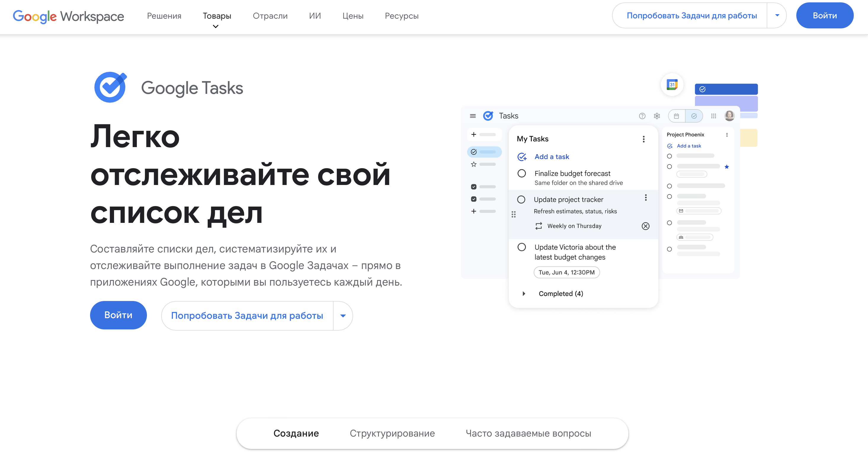Grab the drag handle beside Update project tracker
The width and height of the screenshot is (868, 470).
[513, 215]
